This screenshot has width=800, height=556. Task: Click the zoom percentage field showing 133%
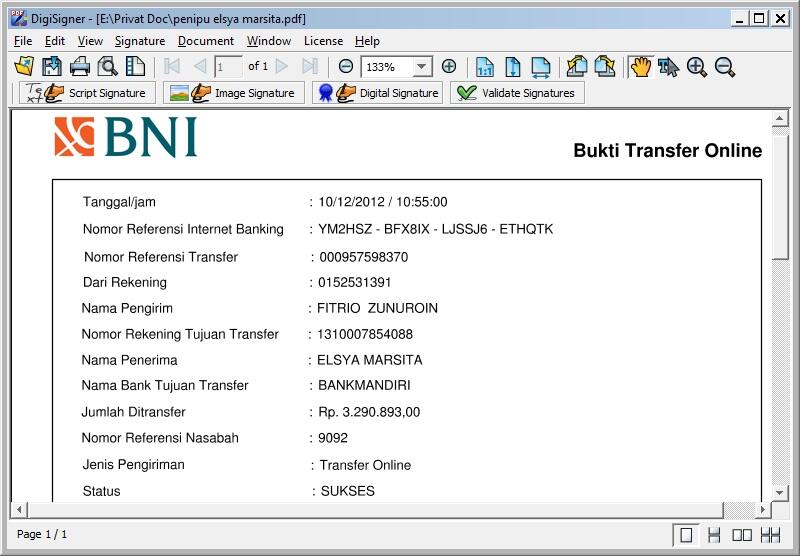click(388, 66)
